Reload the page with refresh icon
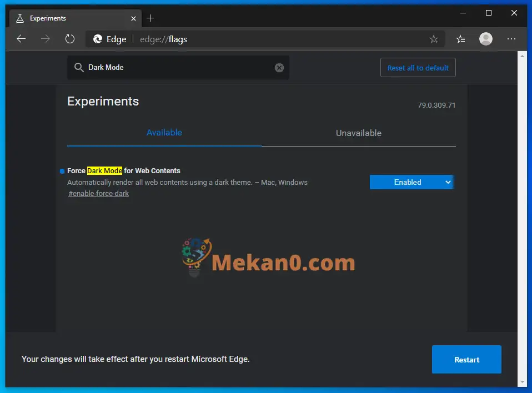Viewport: 532px width, 393px height. [x=70, y=39]
